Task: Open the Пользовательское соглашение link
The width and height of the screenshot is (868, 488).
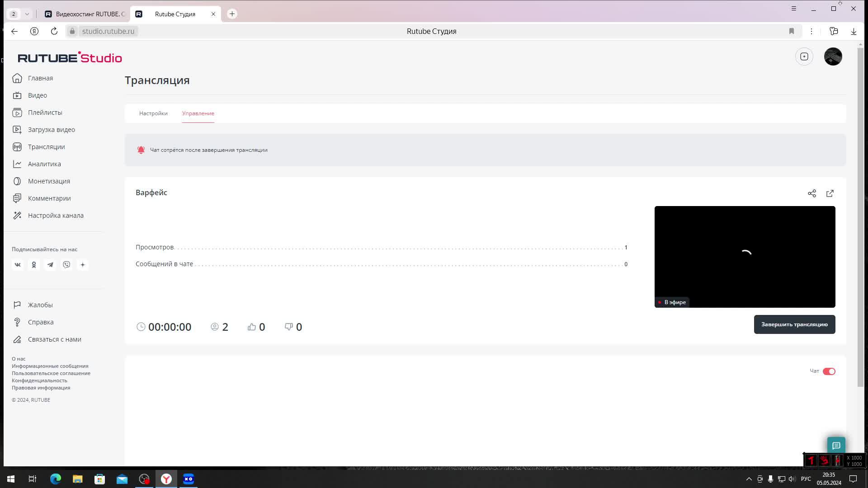Action: (x=51, y=373)
